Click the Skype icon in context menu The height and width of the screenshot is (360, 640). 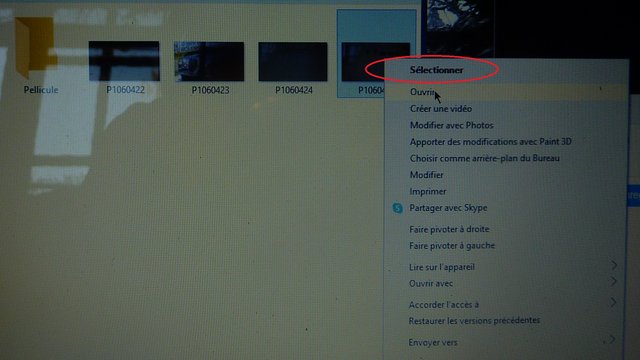click(397, 208)
